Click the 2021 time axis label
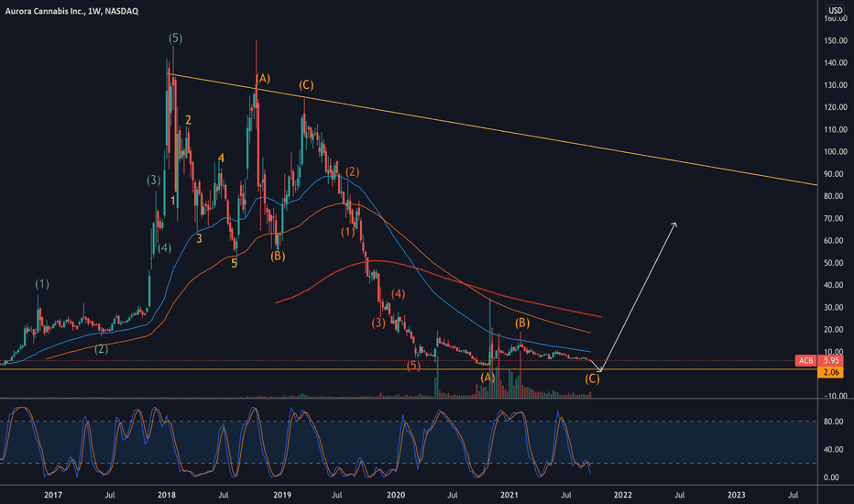The height and width of the screenshot is (504, 854). [x=509, y=495]
